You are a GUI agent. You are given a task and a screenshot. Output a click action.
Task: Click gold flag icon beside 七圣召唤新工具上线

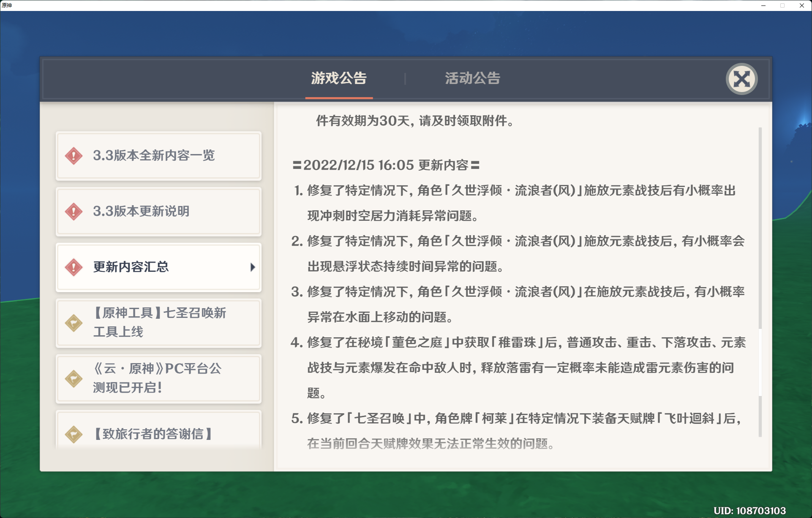pyautogui.click(x=74, y=323)
